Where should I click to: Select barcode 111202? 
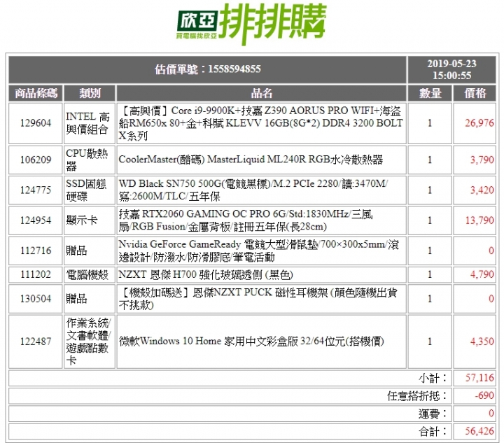(36, 274)
